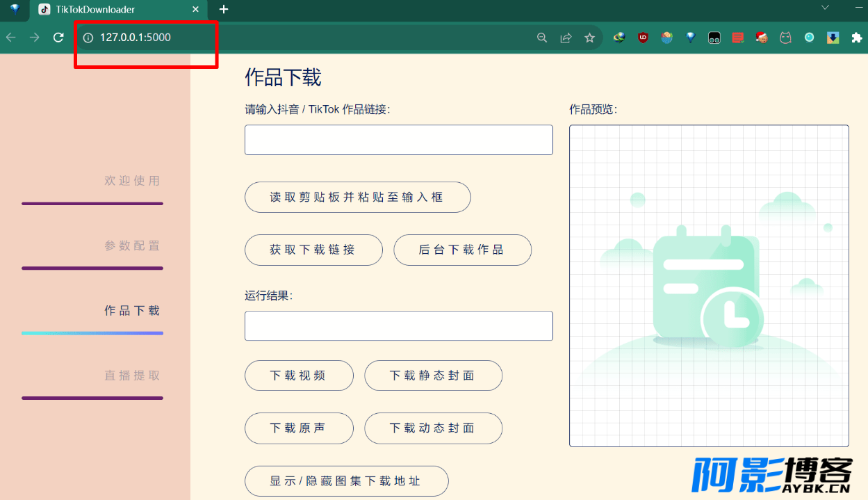The width and height of the screenshot is (868, 500).
Task: Click the blue diamond extension icon in the toolbar
Action: [691, 38]
